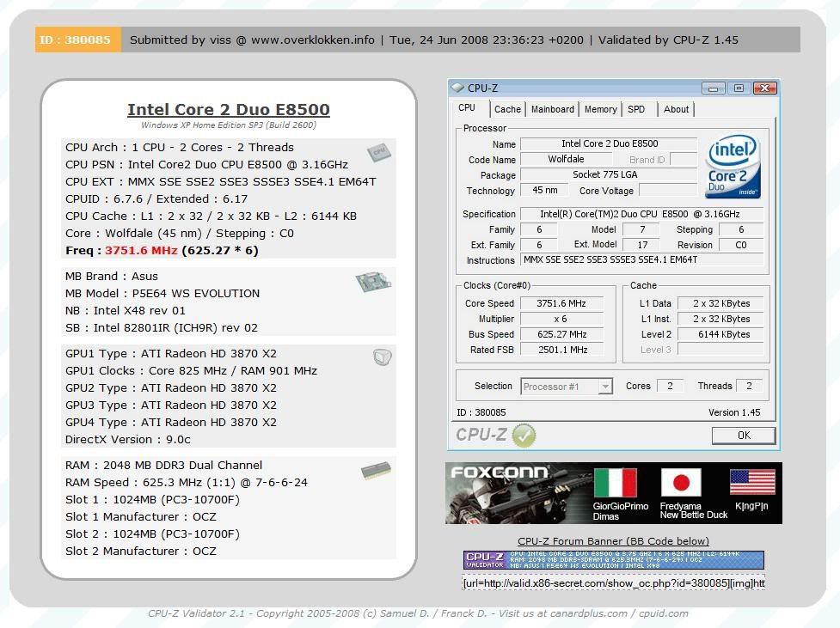Click the motherboard icon beside MB Brand

click(x=373, y=282)
